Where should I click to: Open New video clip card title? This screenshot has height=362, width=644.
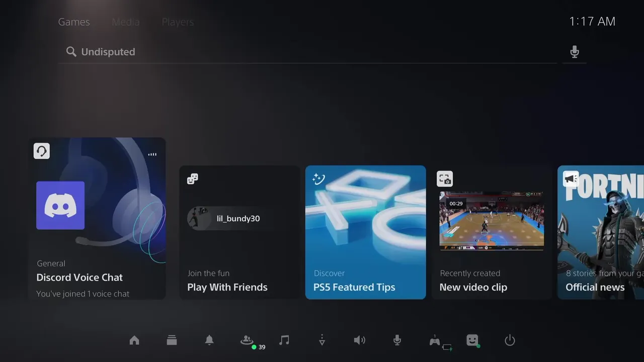(x=473, y=288)
